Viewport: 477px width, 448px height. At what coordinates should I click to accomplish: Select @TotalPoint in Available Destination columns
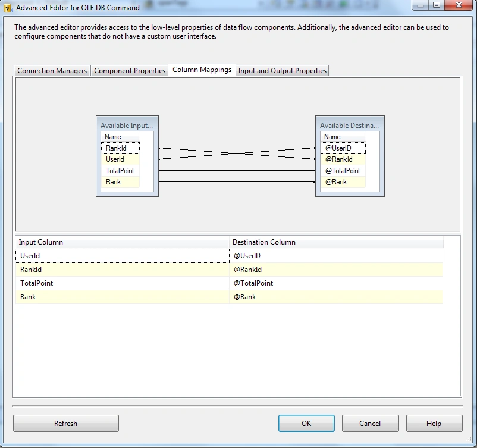coord(343,171)
